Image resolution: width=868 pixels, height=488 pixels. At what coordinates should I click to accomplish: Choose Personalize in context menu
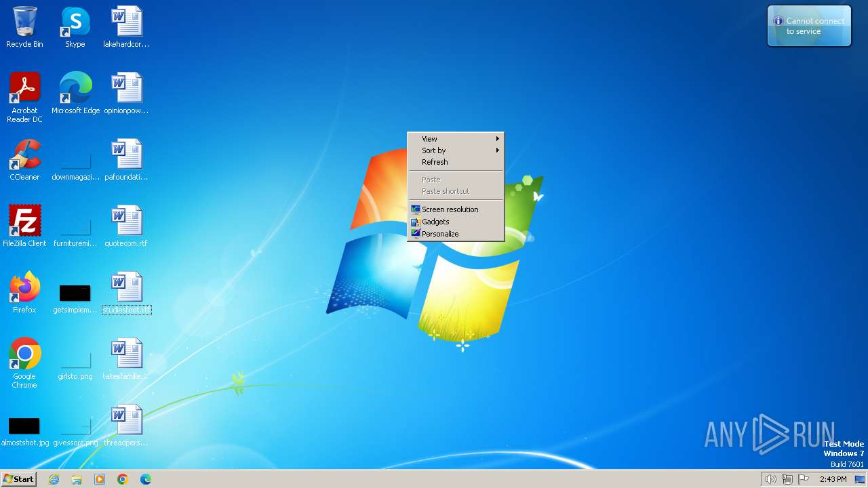pos(456,234)
